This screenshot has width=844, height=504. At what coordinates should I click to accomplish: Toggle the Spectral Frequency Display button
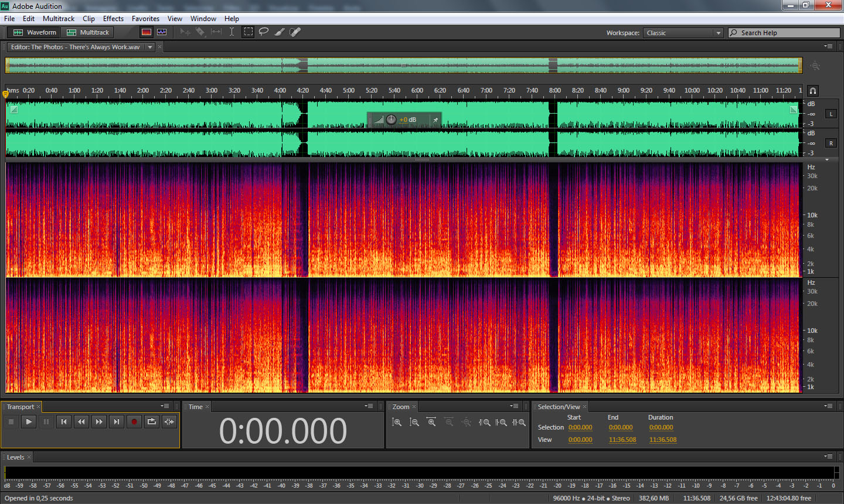tap(147, 32)
